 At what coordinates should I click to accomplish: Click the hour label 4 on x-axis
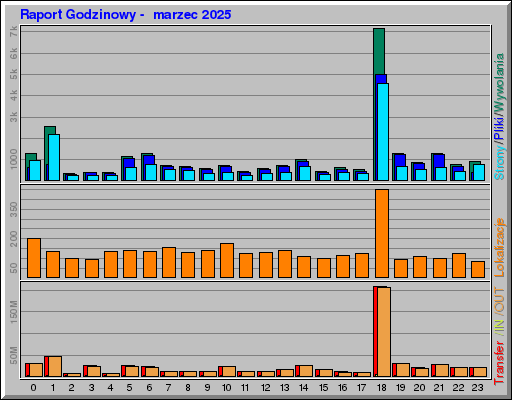(x=110, y=388)
